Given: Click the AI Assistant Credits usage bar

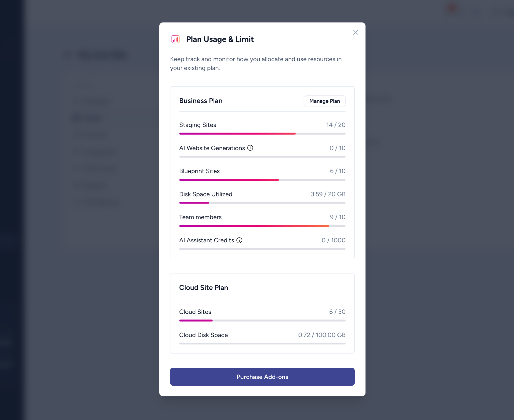Looking at the screenshot, I should (x=262, y=249).
